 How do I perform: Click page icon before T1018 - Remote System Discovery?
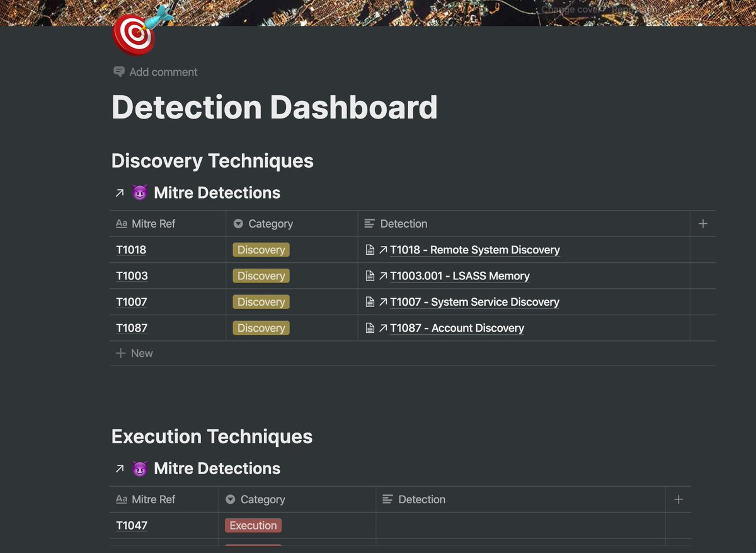pyautogui.click(x=370, y=250)
